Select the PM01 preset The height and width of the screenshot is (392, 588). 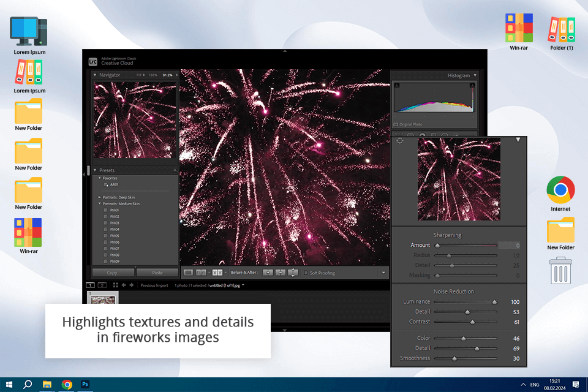(114, 210)
